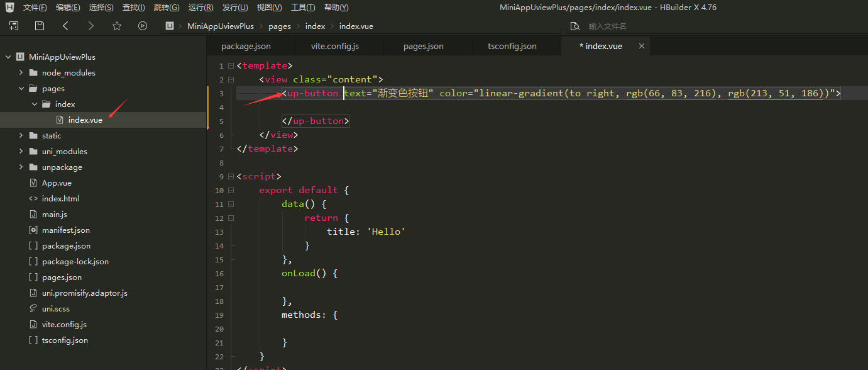Fold the script block on line 9
Viewport: 868px width, 370px height.
[x=231, y=176]
